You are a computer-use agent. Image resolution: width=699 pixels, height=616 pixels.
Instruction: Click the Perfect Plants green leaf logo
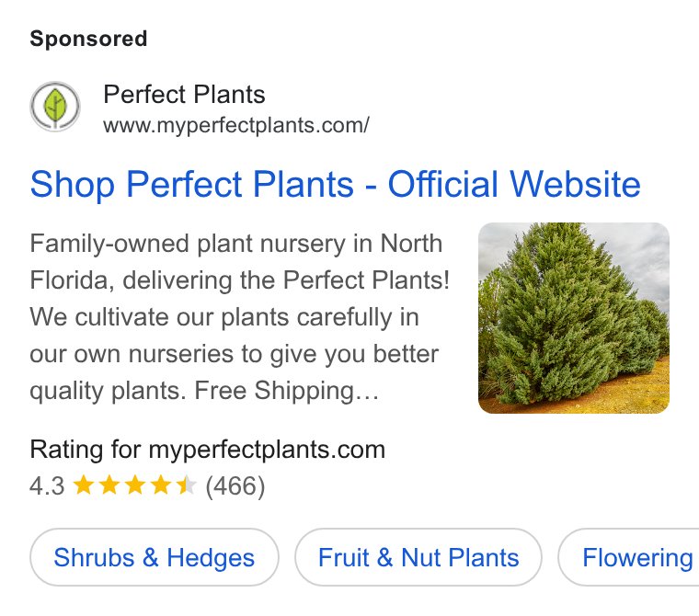click(x=55, y=106)
